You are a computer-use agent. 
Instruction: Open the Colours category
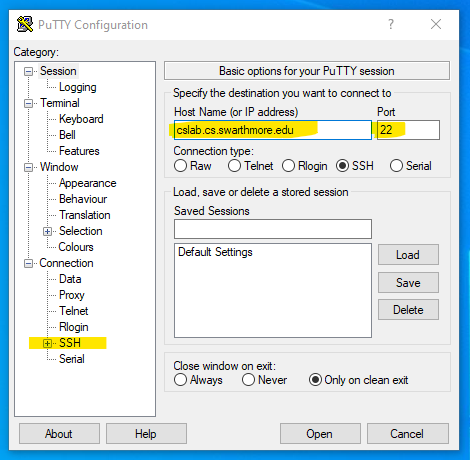[76, 247]
